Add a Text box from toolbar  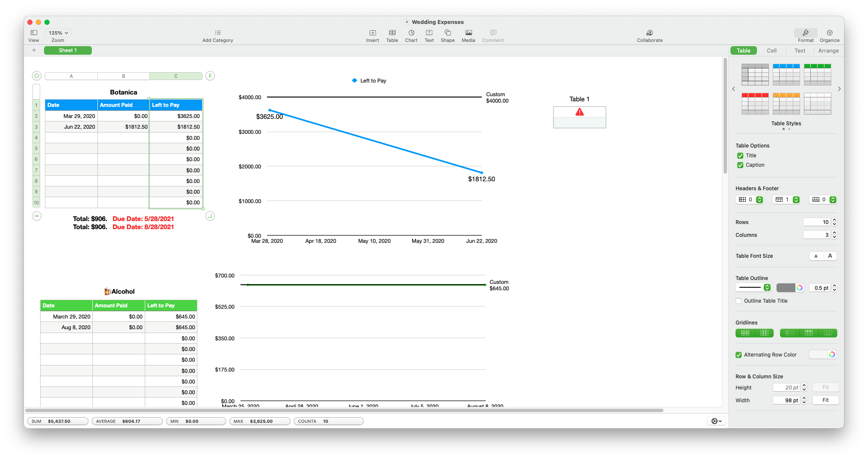pyautogui.click(x=429, y=33)
